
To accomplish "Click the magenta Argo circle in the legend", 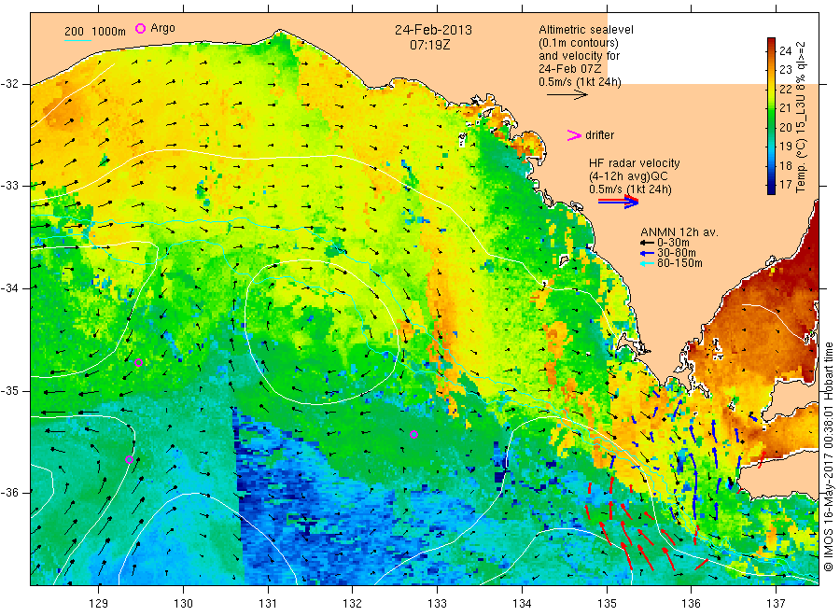I will (x=140, y=28).
